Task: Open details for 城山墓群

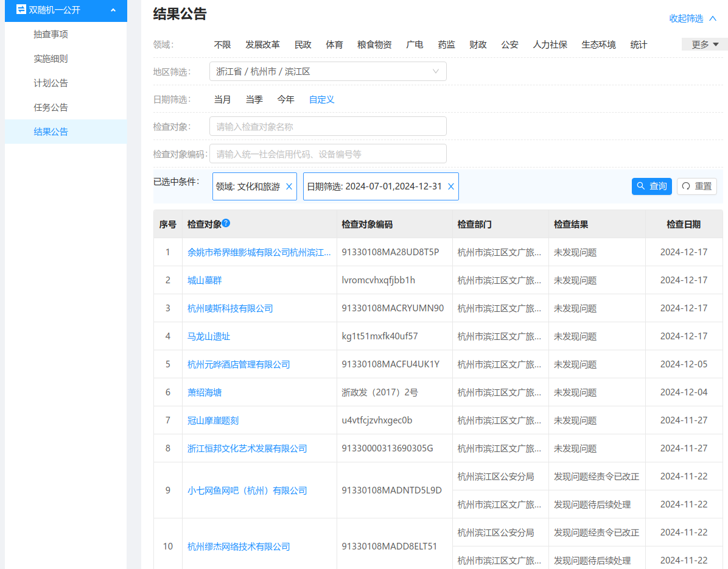Action: (204, 280)
